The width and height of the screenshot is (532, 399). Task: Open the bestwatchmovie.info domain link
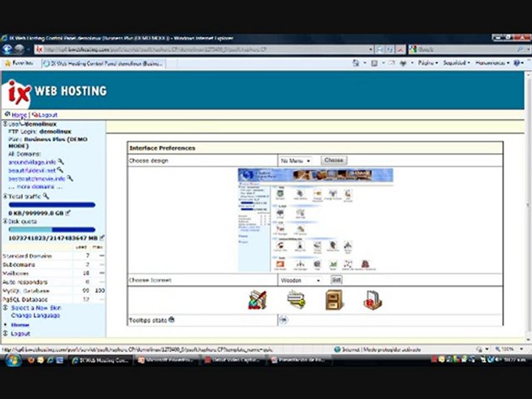[x=37, y=178]
